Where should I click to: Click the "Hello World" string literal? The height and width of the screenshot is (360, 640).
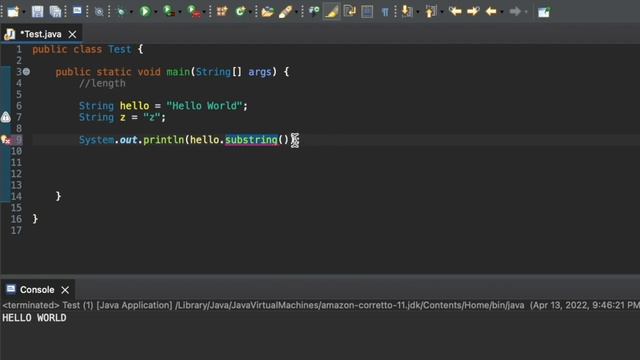[204, 106]
